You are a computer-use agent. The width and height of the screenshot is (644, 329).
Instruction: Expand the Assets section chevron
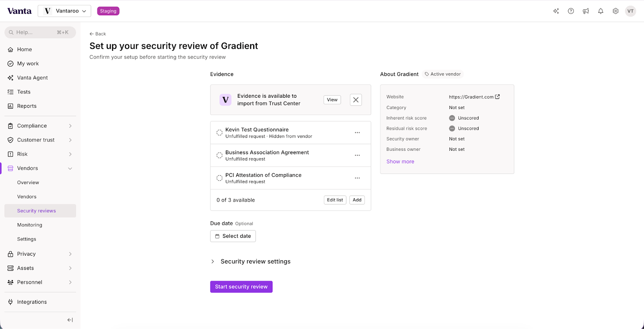(x=70, y=268)
